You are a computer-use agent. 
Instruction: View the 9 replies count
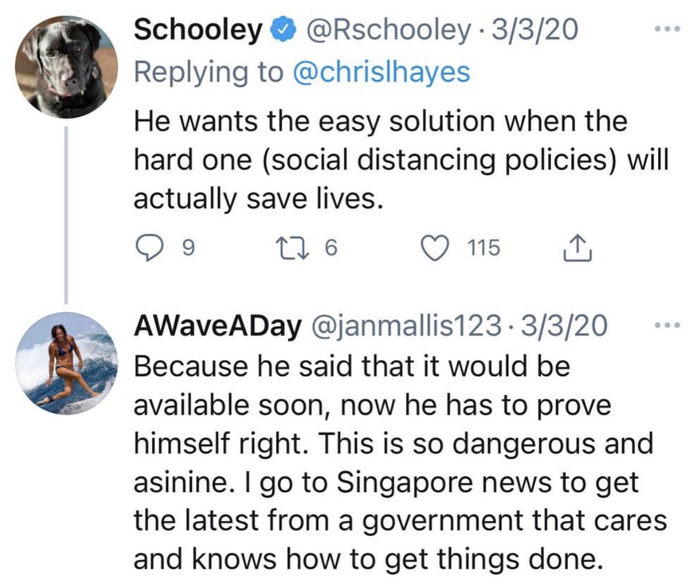(189, 248)
